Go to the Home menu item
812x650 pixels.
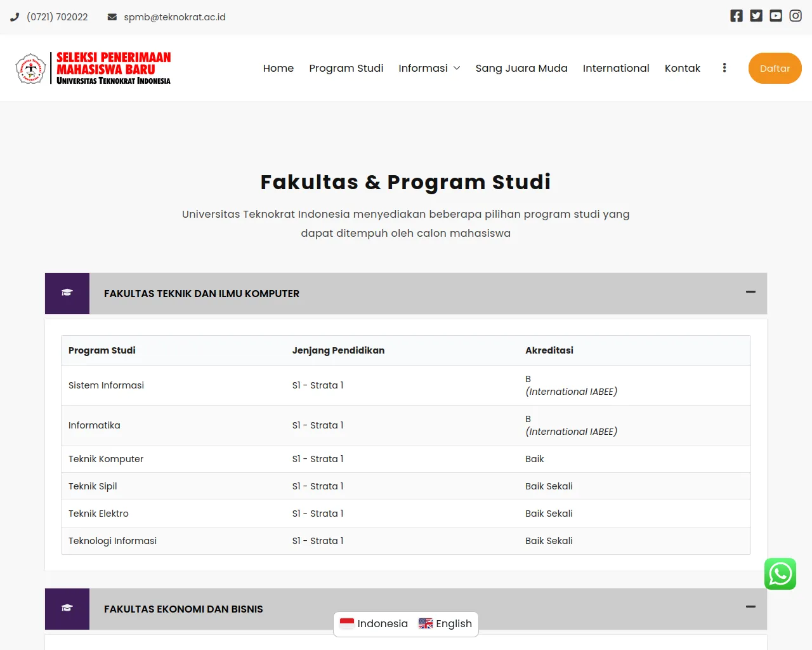[x=278, y=68]
